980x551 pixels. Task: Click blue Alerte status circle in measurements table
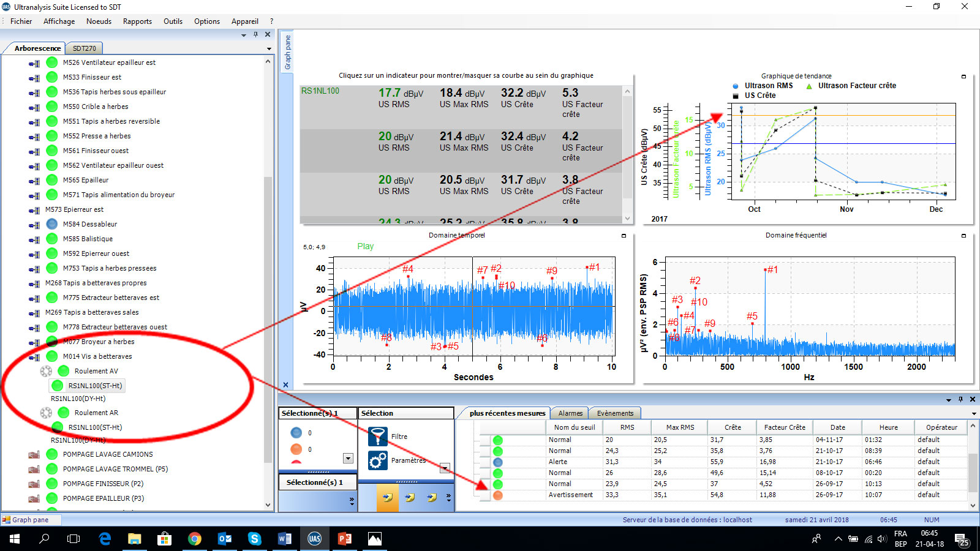pos(497,462)
